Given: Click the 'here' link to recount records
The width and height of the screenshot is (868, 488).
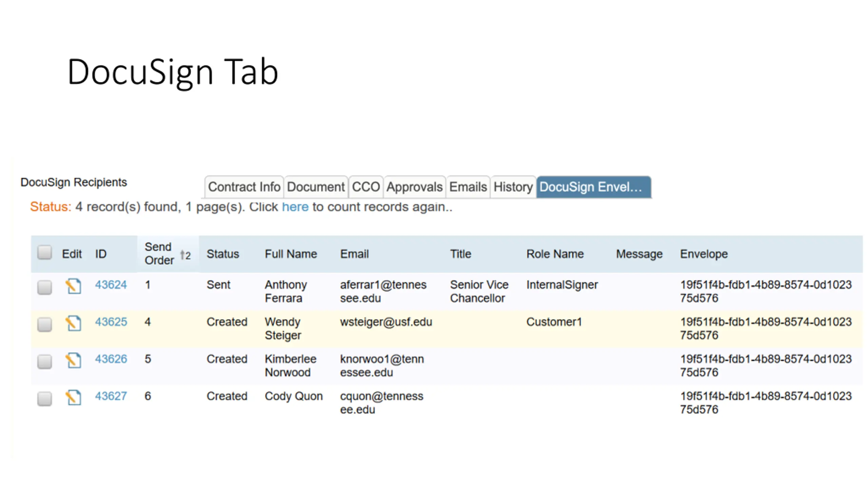Looking at the screenshot, I should [x=295, y=207].
